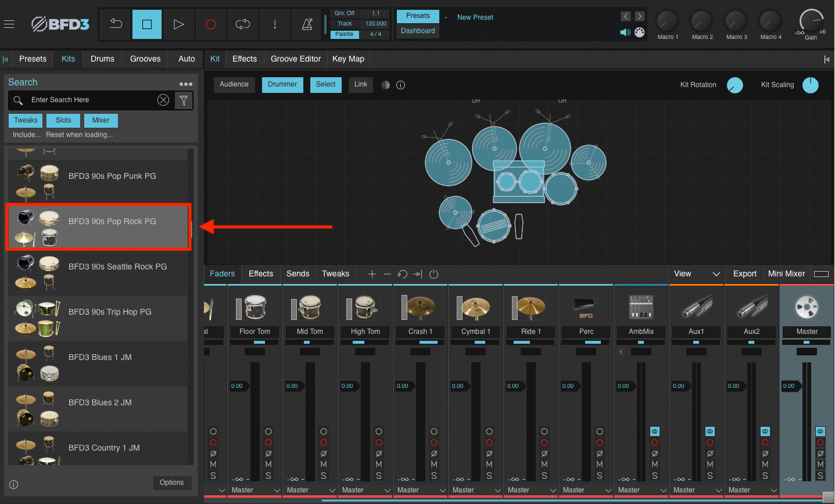Switch mixer to the Effects tab
Image resolution: width=835 pixels, height=504 pixels.
click(261, 273)
